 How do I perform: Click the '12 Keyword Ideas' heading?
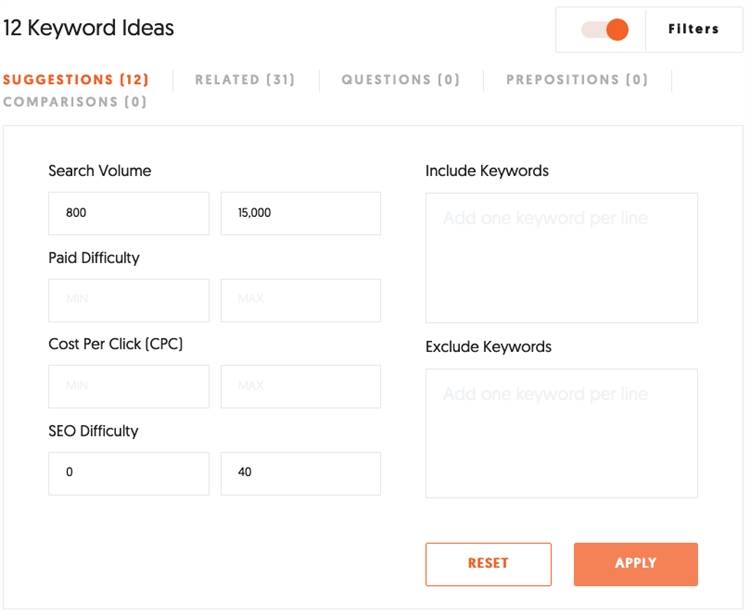(x=88, y=28)
